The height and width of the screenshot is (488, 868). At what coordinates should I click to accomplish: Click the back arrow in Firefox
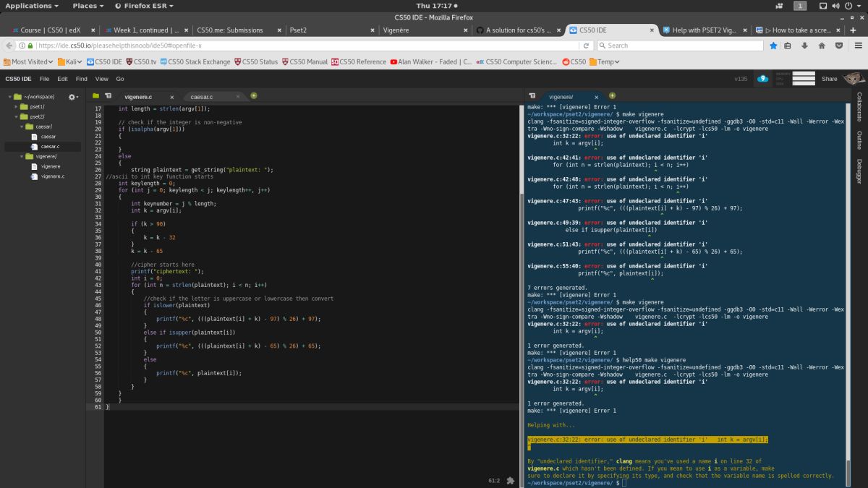tap(10, 45)
